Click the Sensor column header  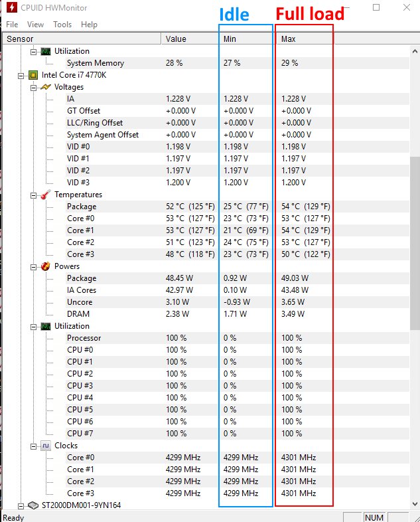[x=82, y=39]
